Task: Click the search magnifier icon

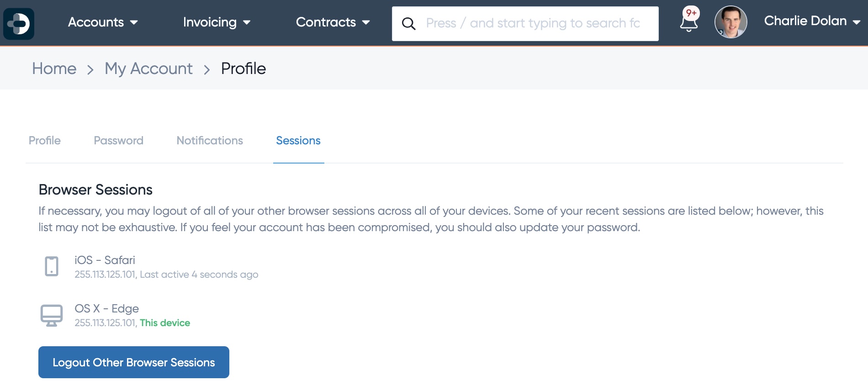Action: tap(408, 24)
